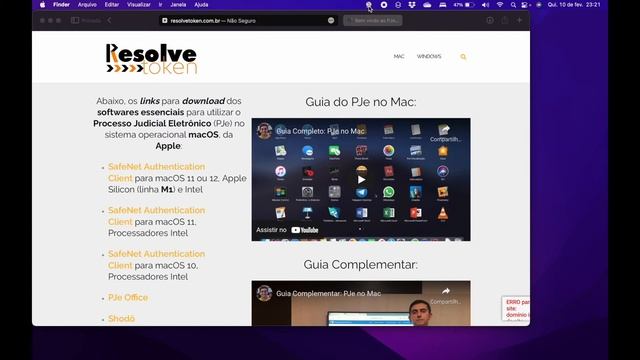Click Safari share button
640x360 pixels.
coord(505,20)
